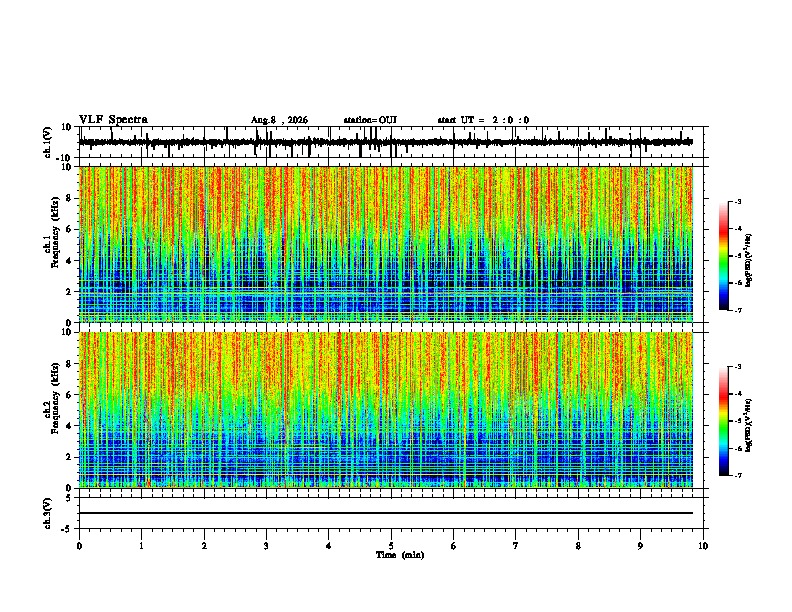This screenshot has width=792, height=612.
Task: Click the "-3" tick on ch.1 colorbar
Action: (738, 201)
